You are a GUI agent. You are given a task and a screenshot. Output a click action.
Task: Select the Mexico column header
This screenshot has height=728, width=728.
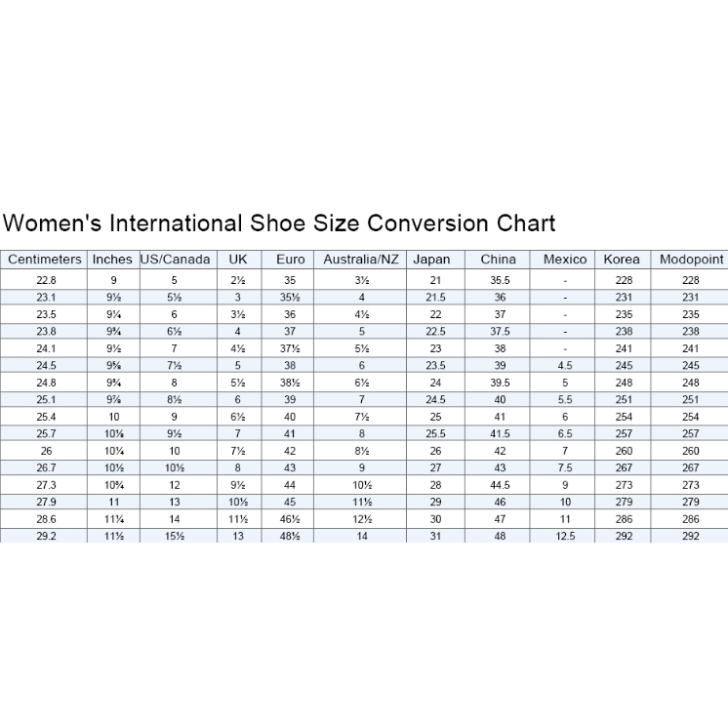(565, 260)
